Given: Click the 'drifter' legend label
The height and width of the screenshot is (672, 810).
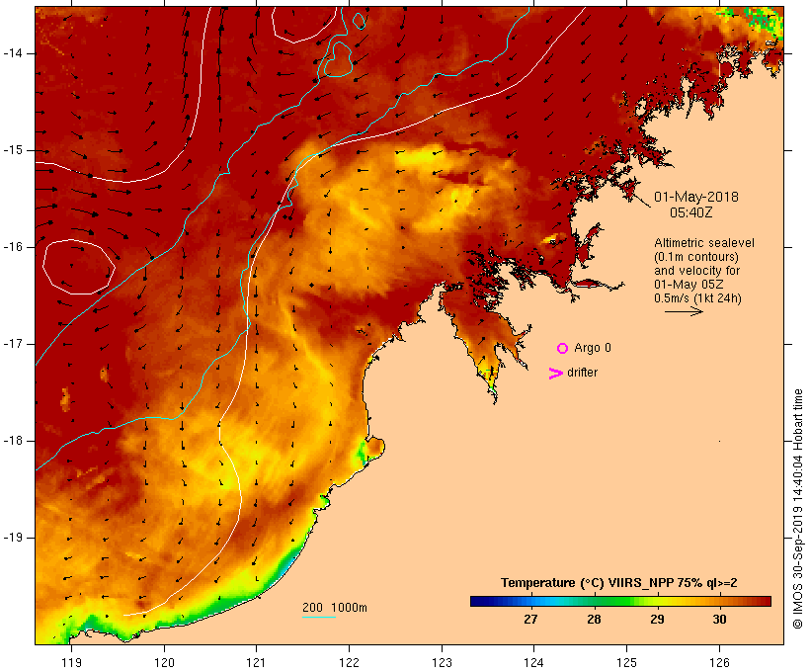Looking at the screenshot, I should (582, 373).
